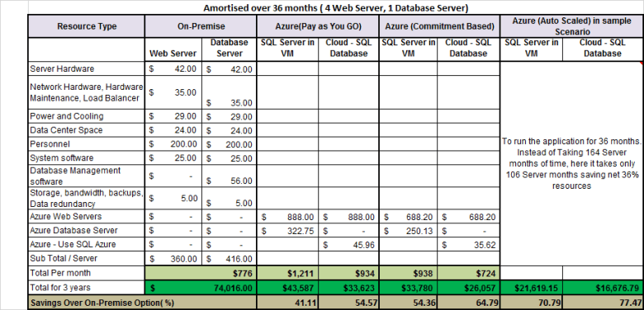Select the 'Sub Total / Server' row label
644x310 pixels.
point(87,258)
